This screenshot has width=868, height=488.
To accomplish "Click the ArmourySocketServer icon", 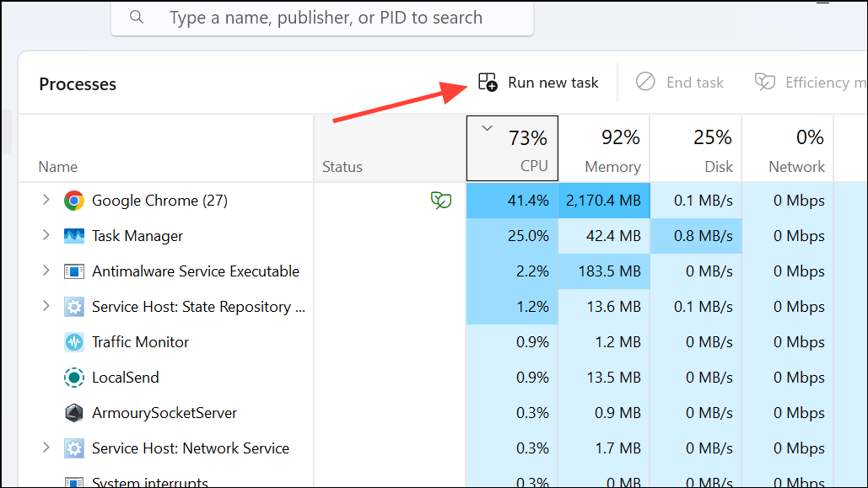I will point(73,413).
